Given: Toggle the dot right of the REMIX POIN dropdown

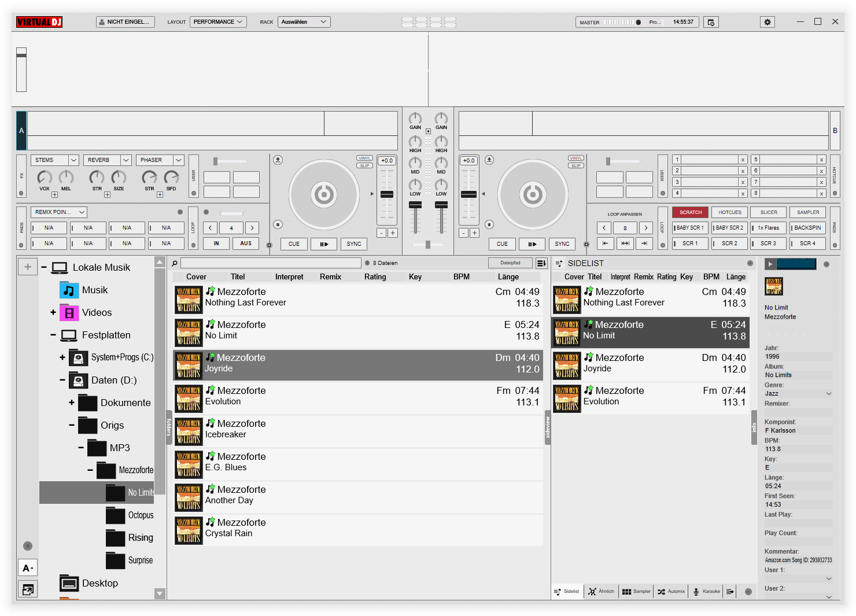Looking at the screenshot, I should (x=180, y=212).
